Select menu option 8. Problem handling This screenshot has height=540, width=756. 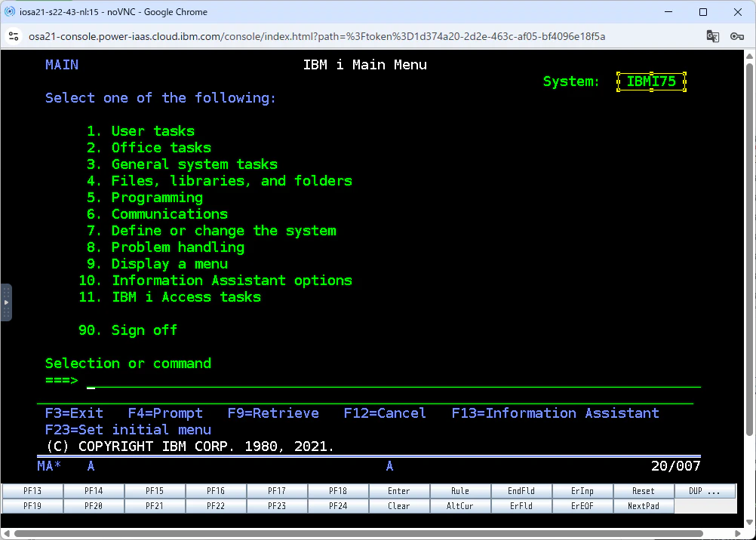pyautogui.click(x=165, y=247)
